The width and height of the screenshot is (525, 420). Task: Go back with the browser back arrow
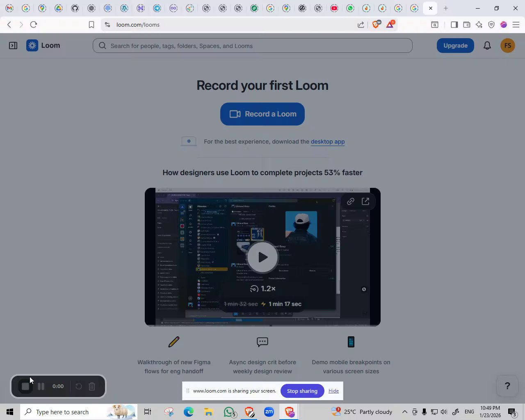point(9,25)
